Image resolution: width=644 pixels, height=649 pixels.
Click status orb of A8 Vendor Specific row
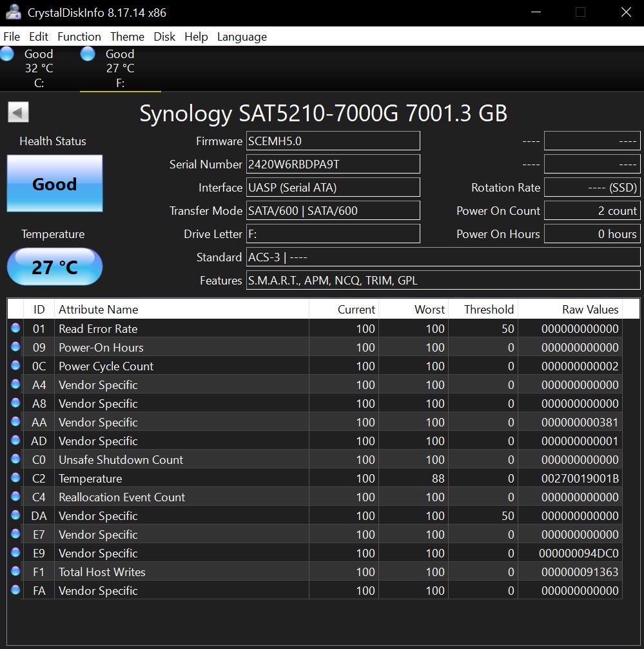[15, 403]
